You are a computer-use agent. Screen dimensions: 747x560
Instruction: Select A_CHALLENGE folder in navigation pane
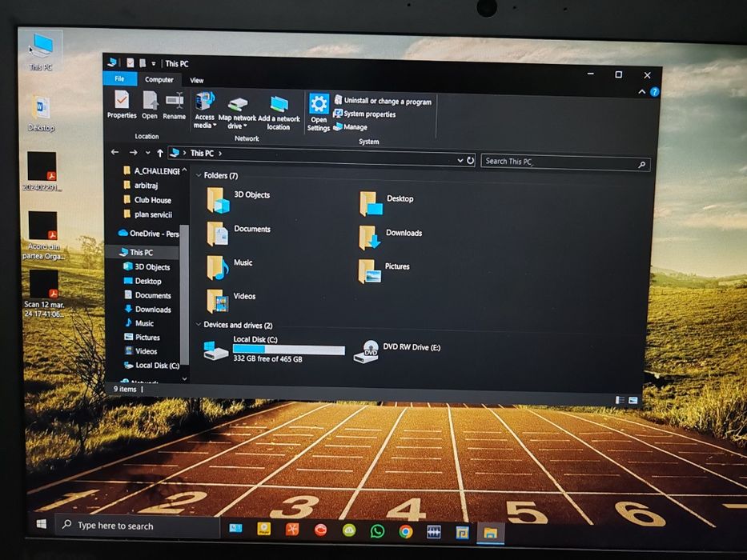[x=151, y=170]
